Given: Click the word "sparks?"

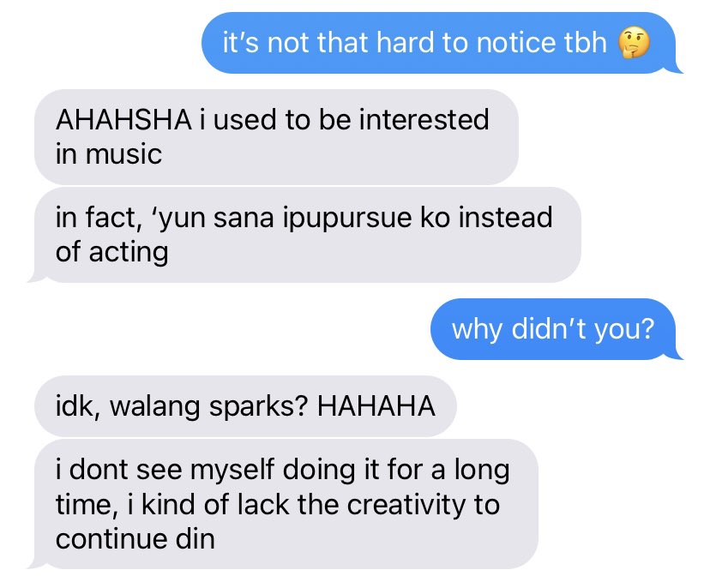Looking at the screenshot, I should pos(259,407).
